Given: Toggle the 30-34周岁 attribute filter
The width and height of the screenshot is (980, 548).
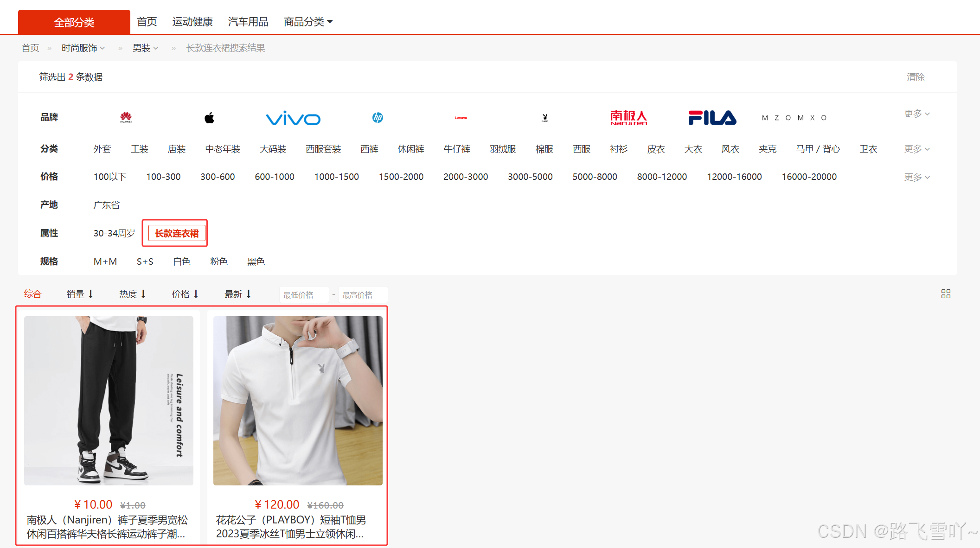Looking at the screenshot, I should 114,233.
